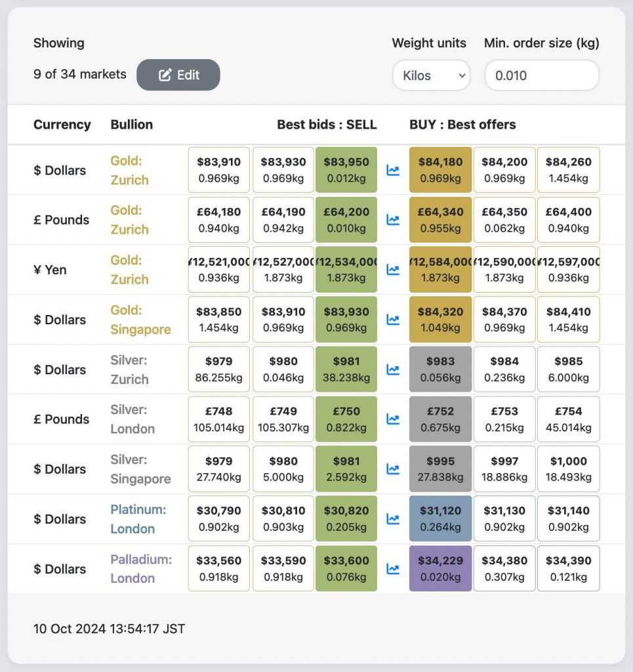View chart for Palladium London market
The image size is (633, 672).
pyautogui.click(x=393, y=569)
